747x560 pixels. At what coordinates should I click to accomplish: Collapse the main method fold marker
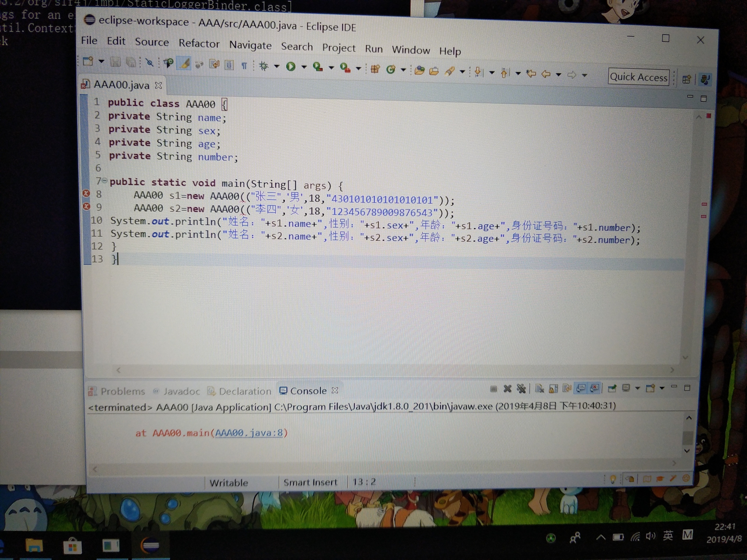coord(105,180)
